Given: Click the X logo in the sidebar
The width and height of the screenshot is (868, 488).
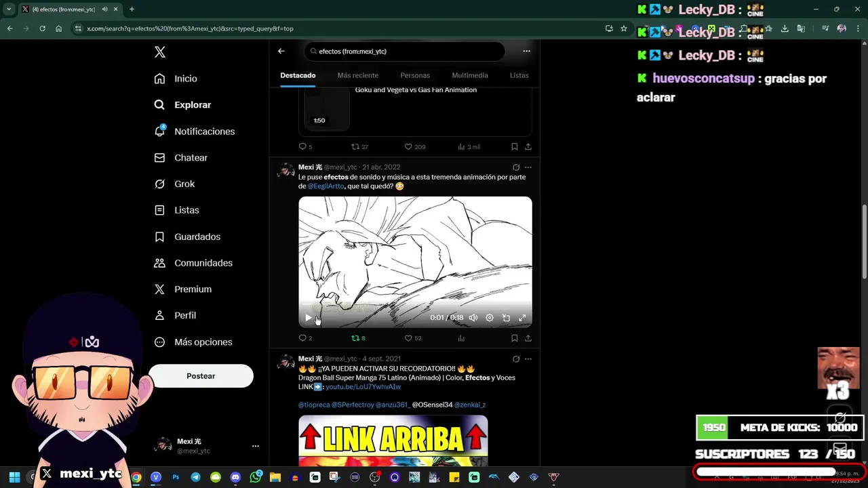Looking at the screenshot, I should pyautogui.click(x=159, y=52).
